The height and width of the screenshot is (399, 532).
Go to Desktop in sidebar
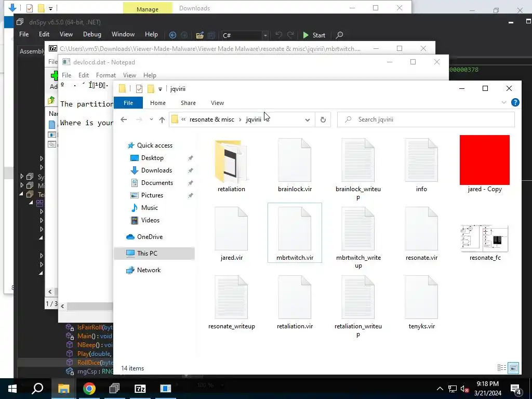(x=152, y=158)
